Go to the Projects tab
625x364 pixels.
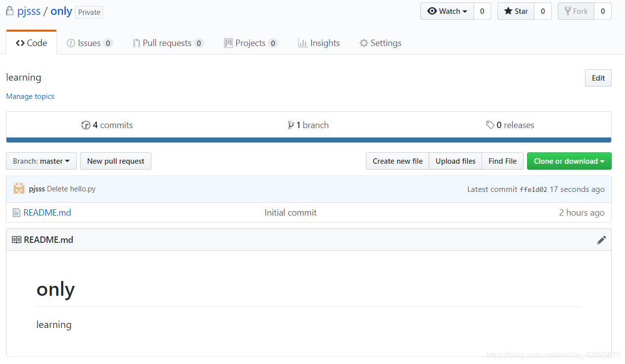coord(251,43)
